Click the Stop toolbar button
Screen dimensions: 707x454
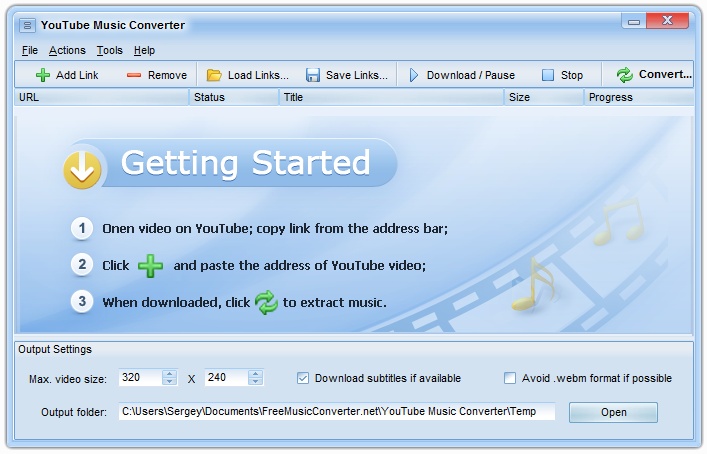click(x=562, y=75)
